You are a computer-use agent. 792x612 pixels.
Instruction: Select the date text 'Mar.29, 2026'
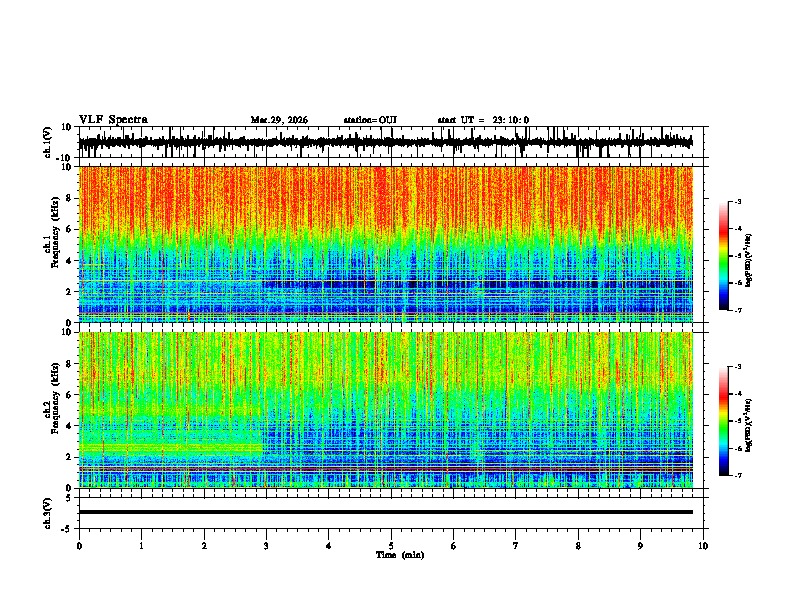coord(279,120)
